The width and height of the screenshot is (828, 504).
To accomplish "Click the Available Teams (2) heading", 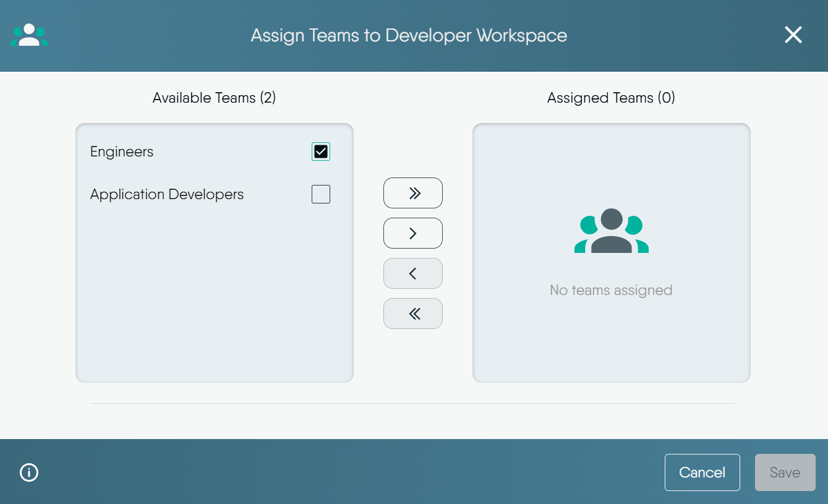I will (214, 98).
